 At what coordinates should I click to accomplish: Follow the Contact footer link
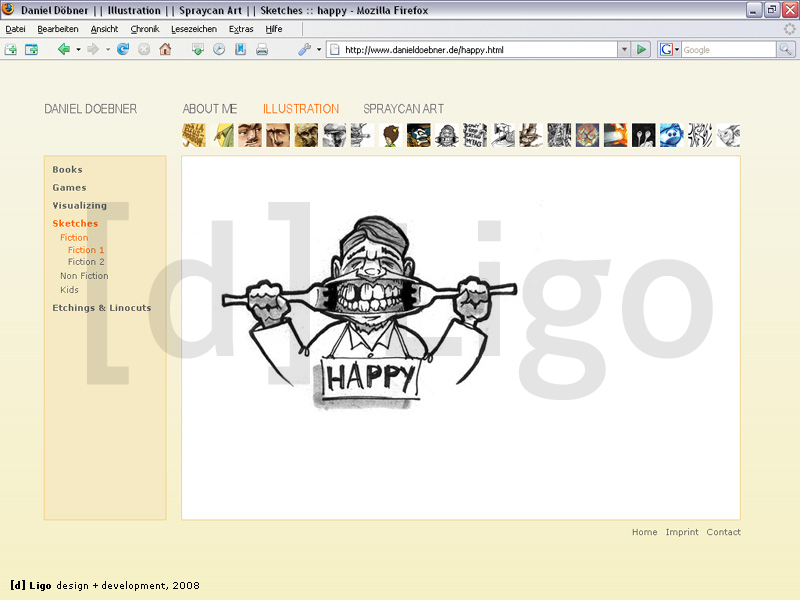[723, 532]
